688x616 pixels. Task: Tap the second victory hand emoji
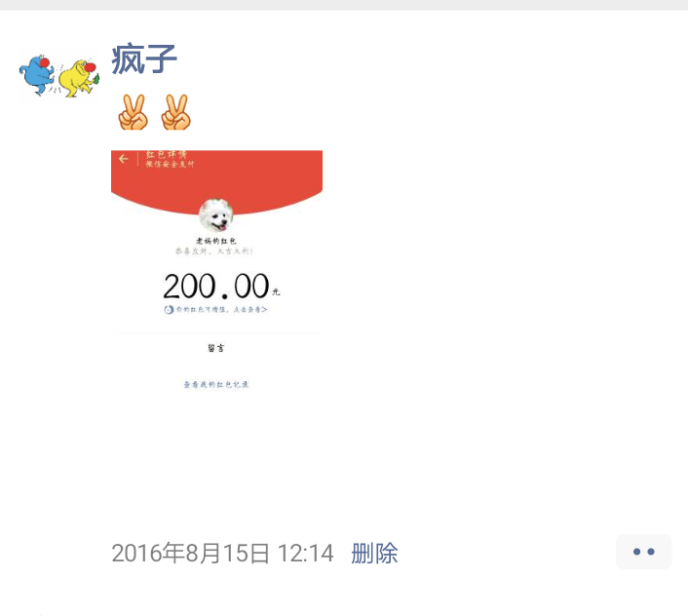[176, 112]
